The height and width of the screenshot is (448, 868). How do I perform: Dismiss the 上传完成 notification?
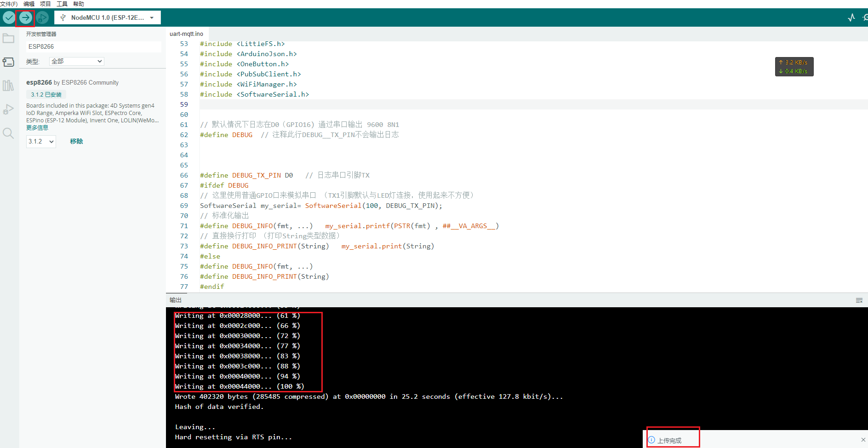tap(863, 440)
